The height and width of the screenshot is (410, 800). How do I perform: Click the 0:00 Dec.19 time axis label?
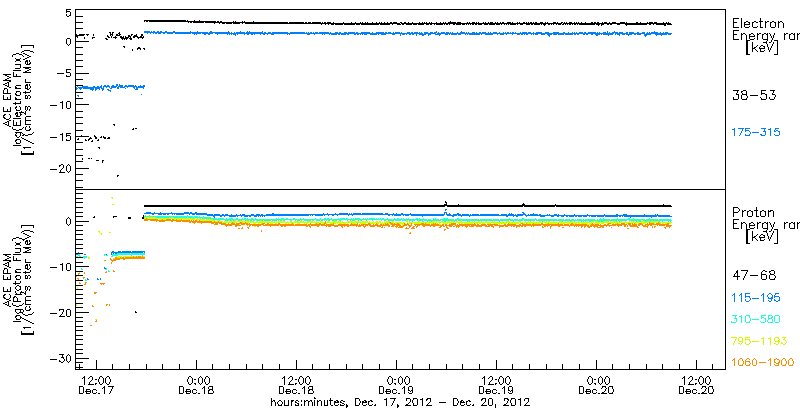point(397,386)
